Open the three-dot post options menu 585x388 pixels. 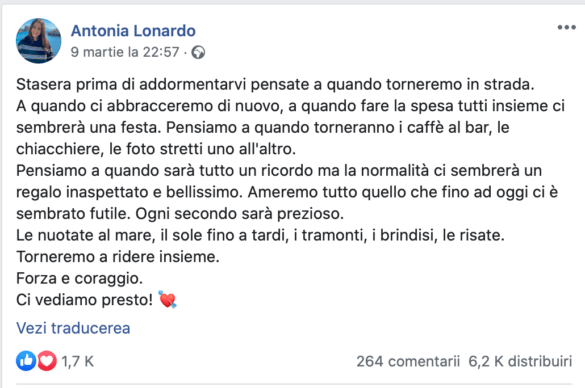[566, 27]
